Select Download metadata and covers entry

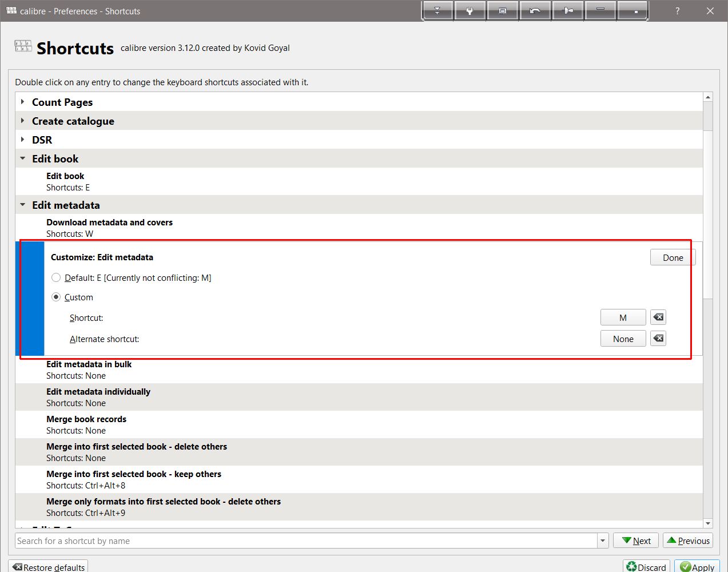tap(359, 228)
